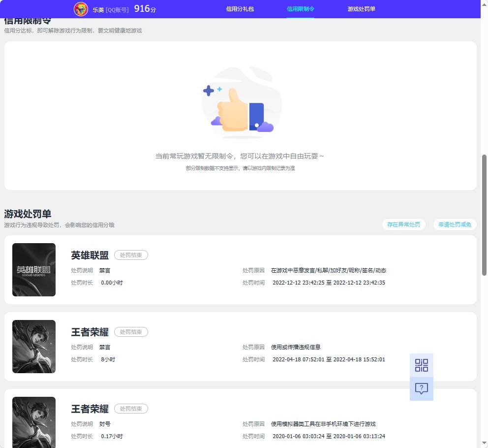Click 封号 penalty description value

click(105, 424)
